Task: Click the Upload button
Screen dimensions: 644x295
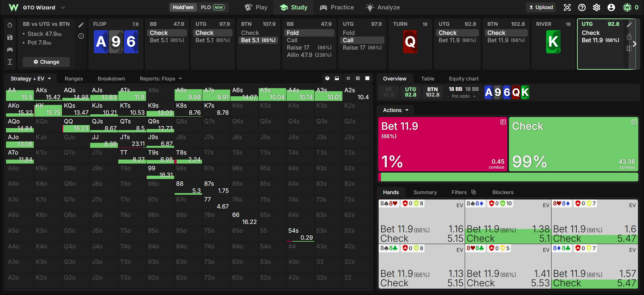Action: 541,7
